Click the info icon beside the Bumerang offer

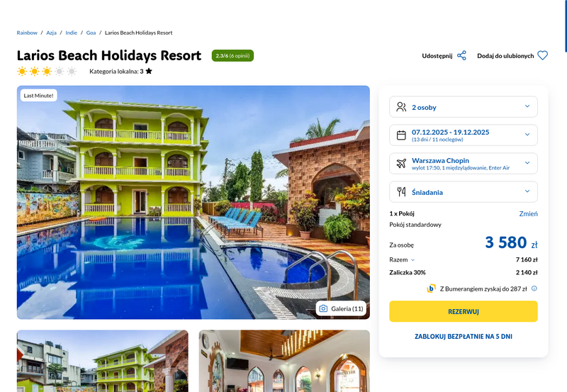534,289
